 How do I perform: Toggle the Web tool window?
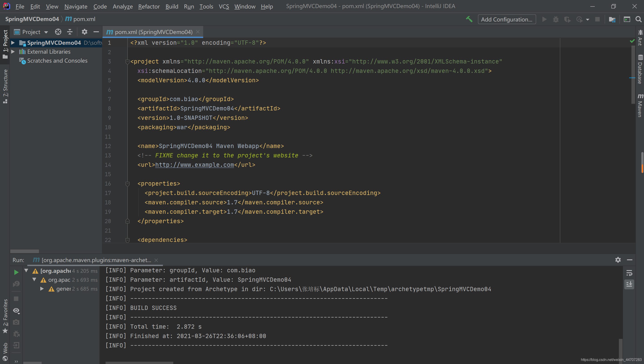tap(5, 352)
